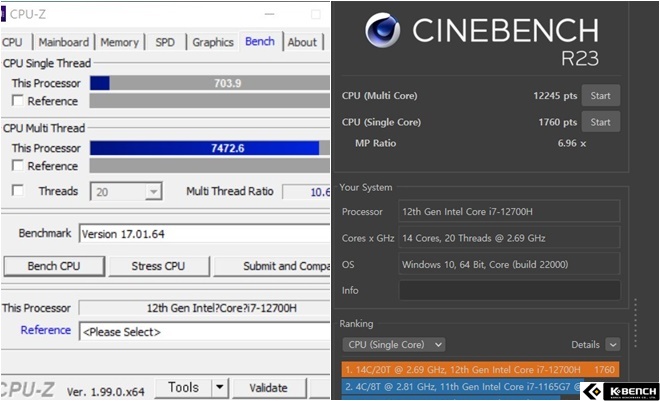This screenshot has width=660, height=401.
Task: Click the Ver. 1.99.0.x64 version text
Action: pos(105,392)
